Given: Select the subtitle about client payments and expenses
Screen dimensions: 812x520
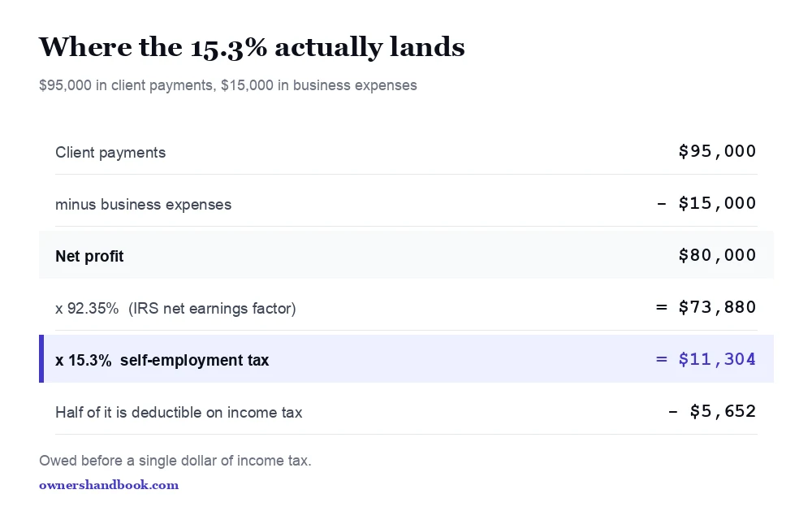Looking at the screenshot, I should 228,85.
